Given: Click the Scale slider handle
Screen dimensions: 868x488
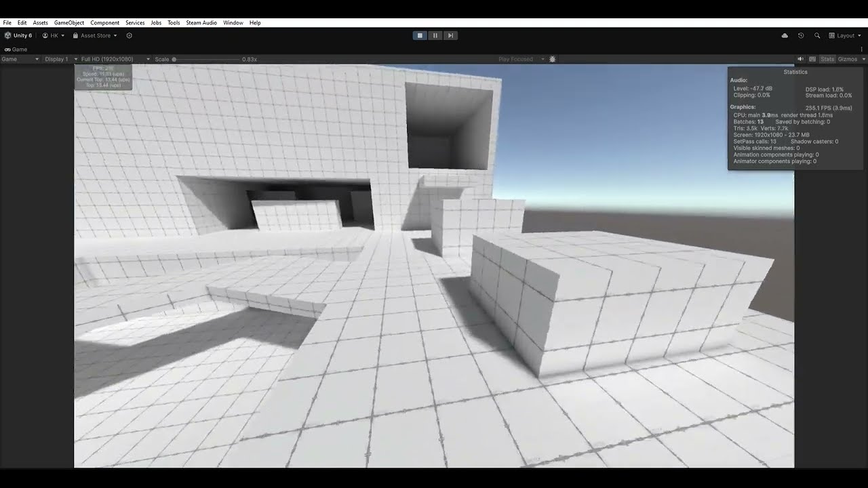Looking at the screenshot, I should coord(174,59).
